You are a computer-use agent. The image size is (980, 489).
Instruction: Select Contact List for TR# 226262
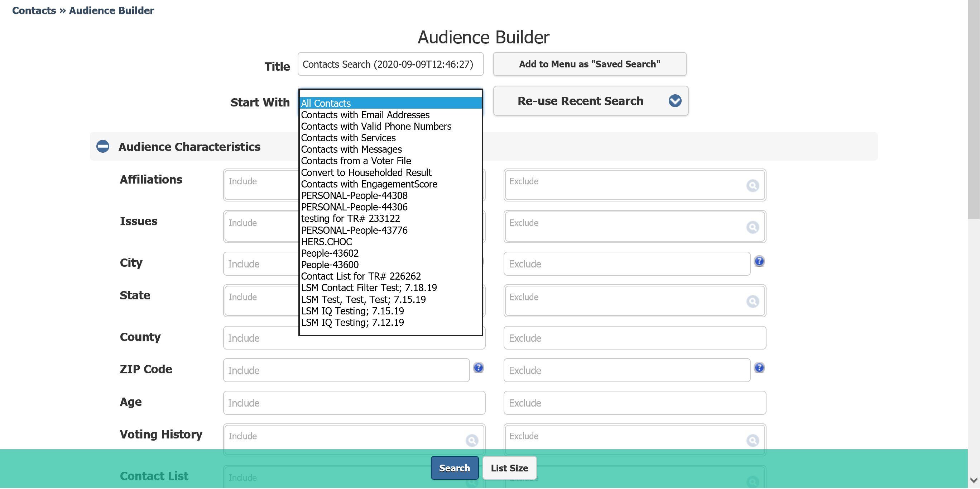(x=391, y=276)
